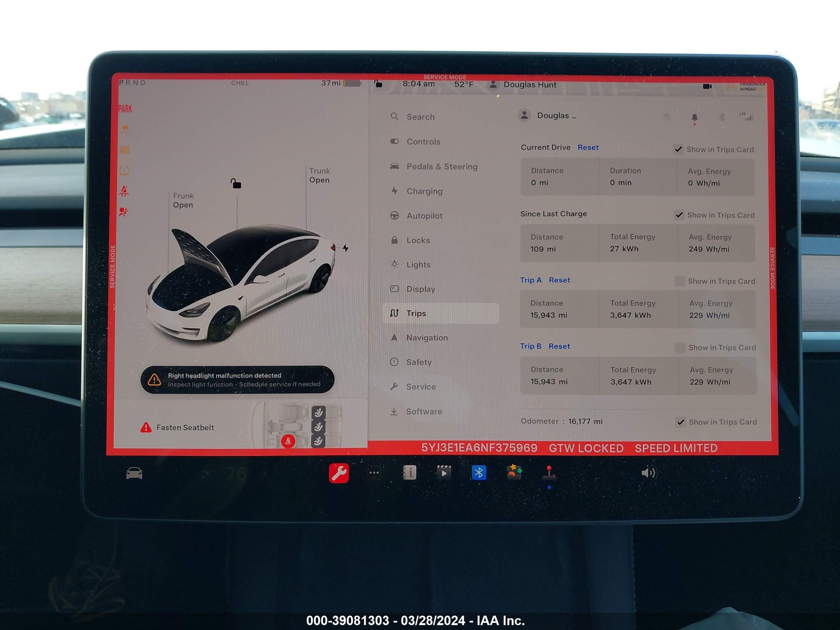Tap the Frunk Open label

pyautogui.click(x=183, y=200)
